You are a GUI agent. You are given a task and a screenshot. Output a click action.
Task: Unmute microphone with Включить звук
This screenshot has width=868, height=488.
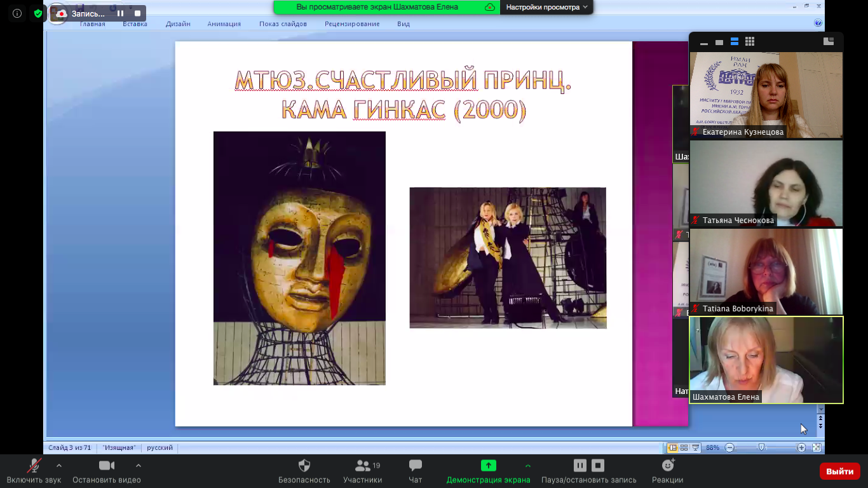point(34,471)
